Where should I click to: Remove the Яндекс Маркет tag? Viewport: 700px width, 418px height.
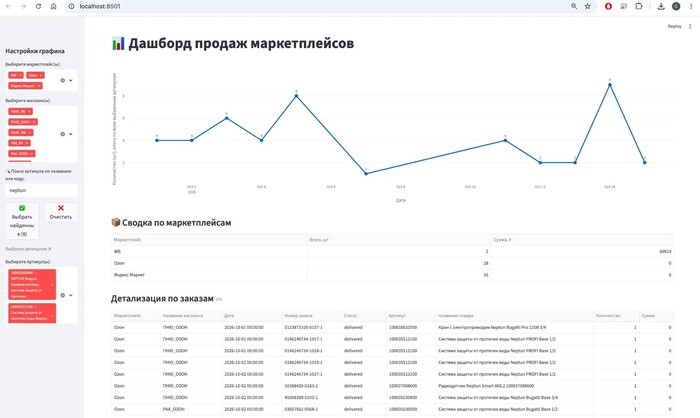pos(39,85)
